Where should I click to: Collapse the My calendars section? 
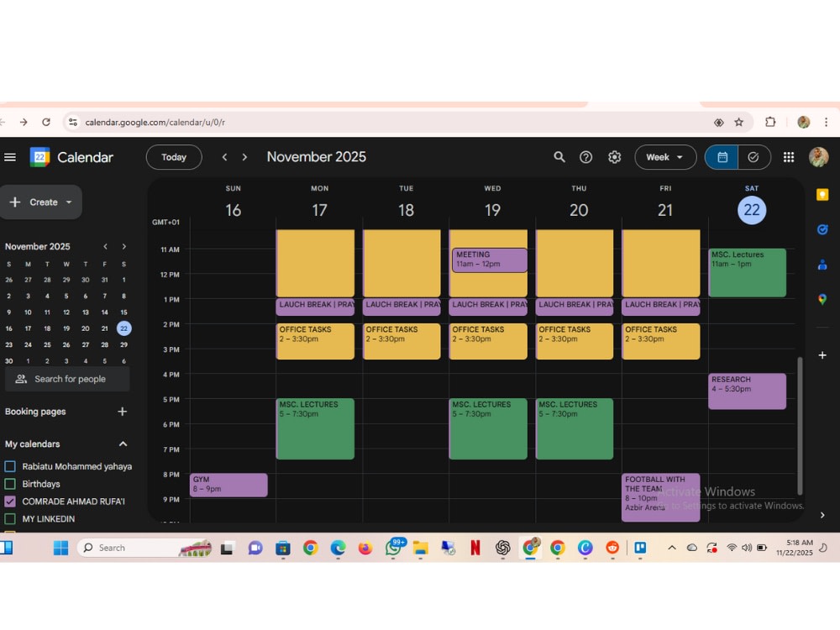(123, 444)
